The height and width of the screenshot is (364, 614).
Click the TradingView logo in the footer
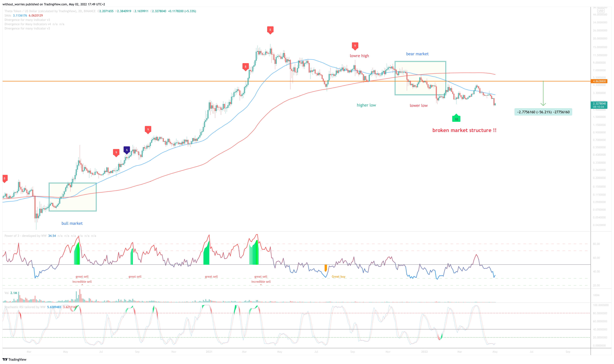click(x=15, y=359)
